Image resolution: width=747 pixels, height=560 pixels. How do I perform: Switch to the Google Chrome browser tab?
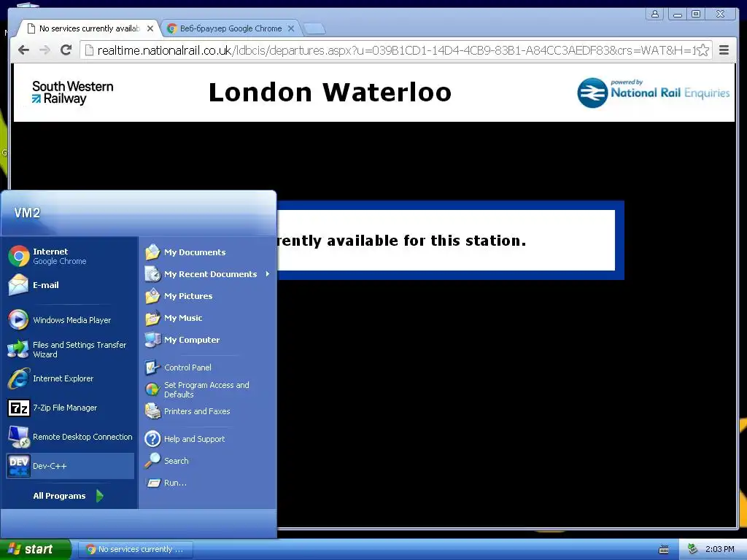pos(231,28)
